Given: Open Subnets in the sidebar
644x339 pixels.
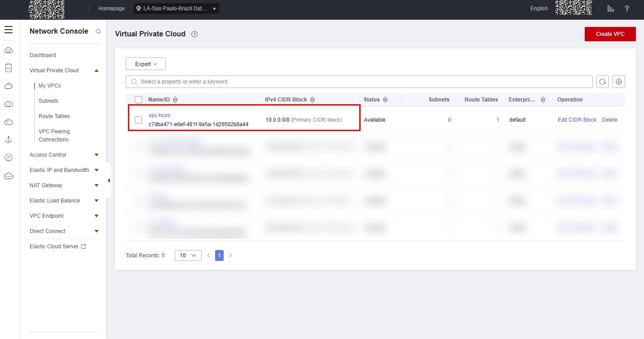Looking at the screenshot, I should click(49, 101).
